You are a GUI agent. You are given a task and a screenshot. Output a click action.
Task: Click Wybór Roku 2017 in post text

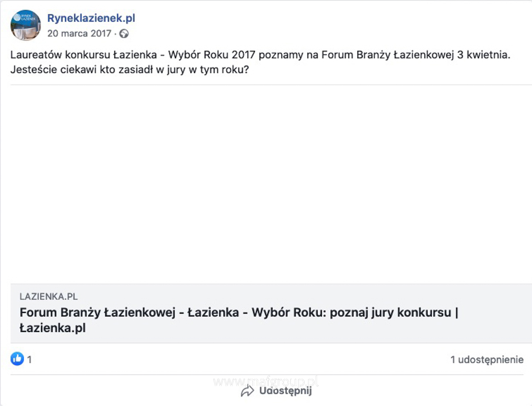[x=212, y=55]
